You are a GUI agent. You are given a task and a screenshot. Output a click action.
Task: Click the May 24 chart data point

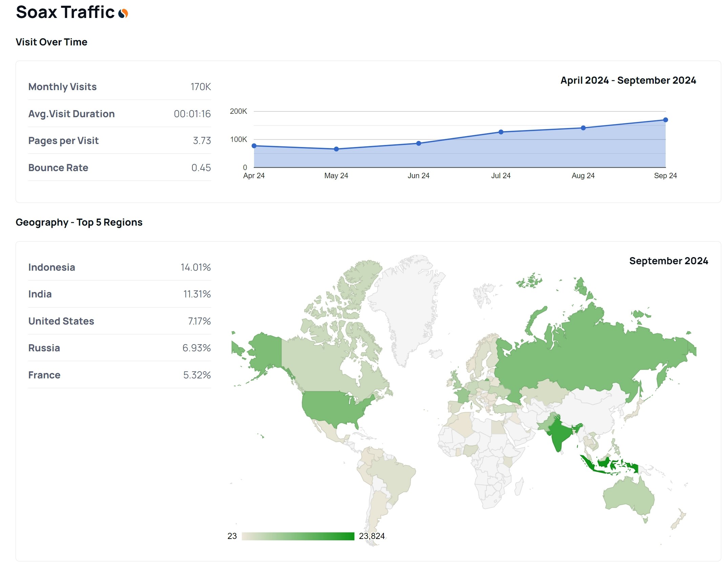click(x=336, y=149)
